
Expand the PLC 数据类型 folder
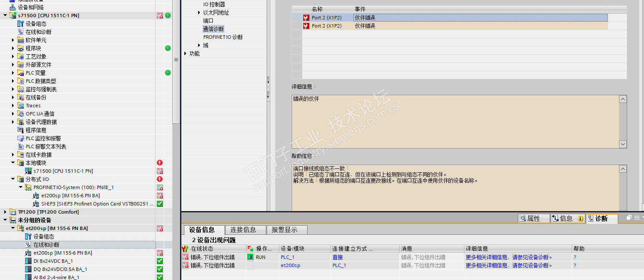13,81
